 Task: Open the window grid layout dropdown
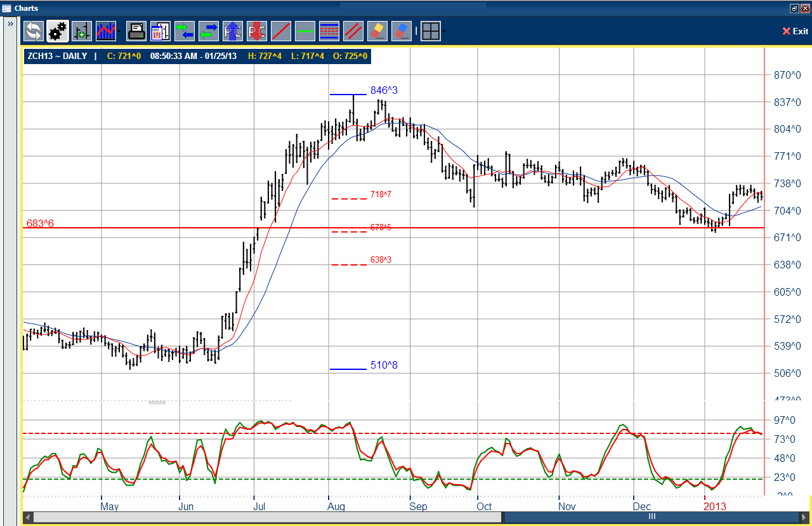point(443,31)
